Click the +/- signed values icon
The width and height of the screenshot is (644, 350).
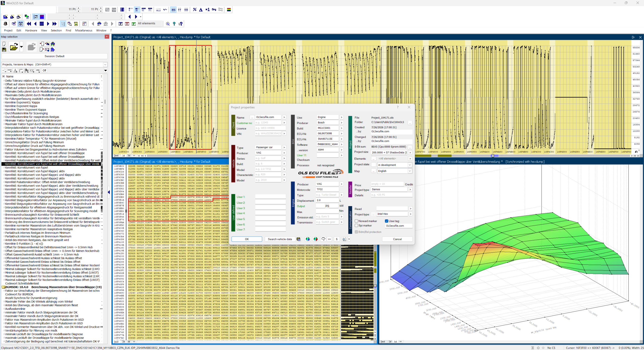pos(165,10)
